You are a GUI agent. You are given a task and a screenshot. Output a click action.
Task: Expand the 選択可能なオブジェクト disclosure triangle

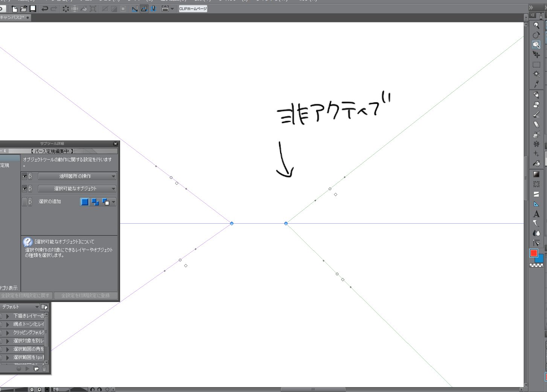pyautogui.click(x=30, y=189)
